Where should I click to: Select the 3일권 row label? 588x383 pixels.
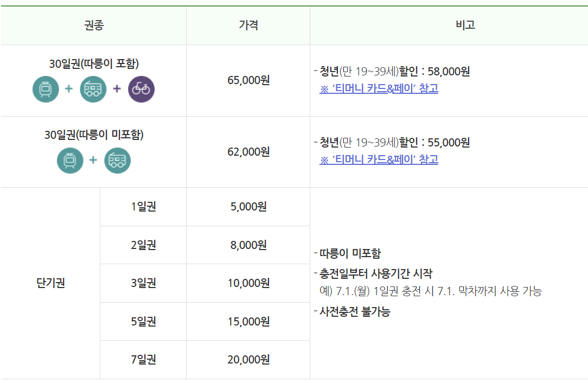(143, 283)
